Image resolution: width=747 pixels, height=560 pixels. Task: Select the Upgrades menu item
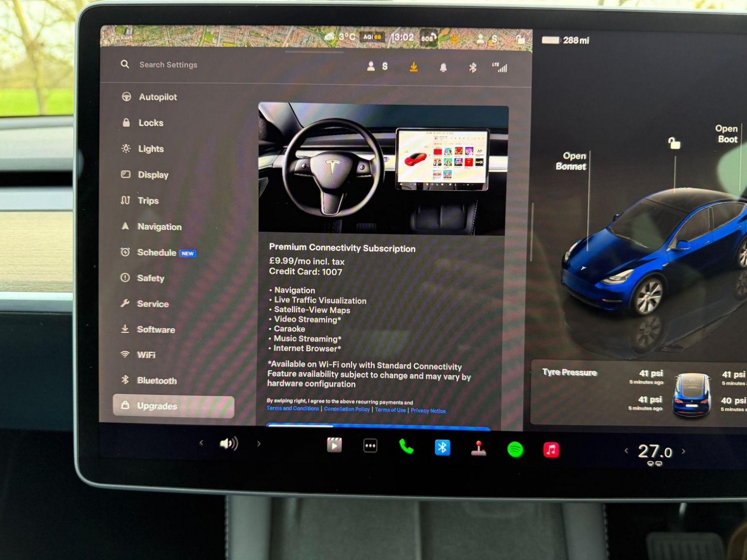173,406
